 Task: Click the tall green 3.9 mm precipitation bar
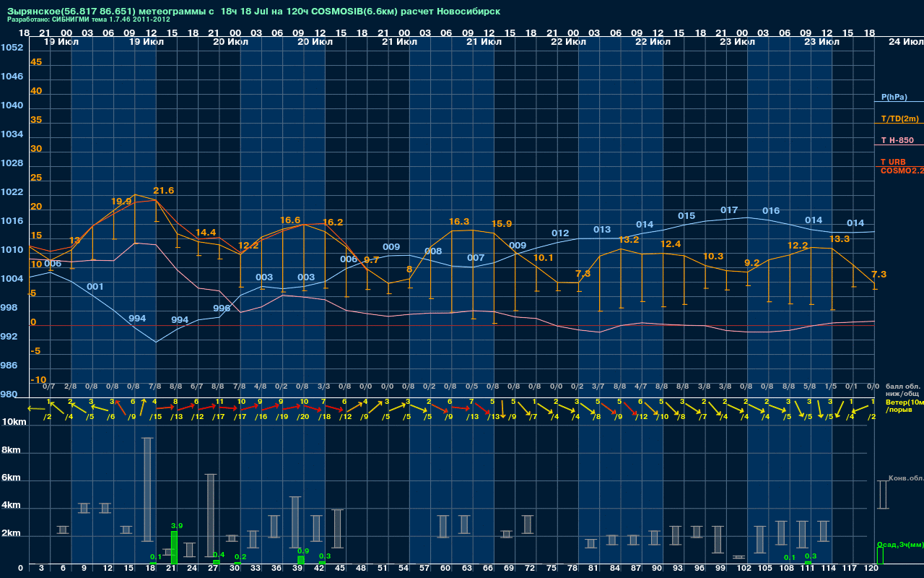tap(174, 548)
